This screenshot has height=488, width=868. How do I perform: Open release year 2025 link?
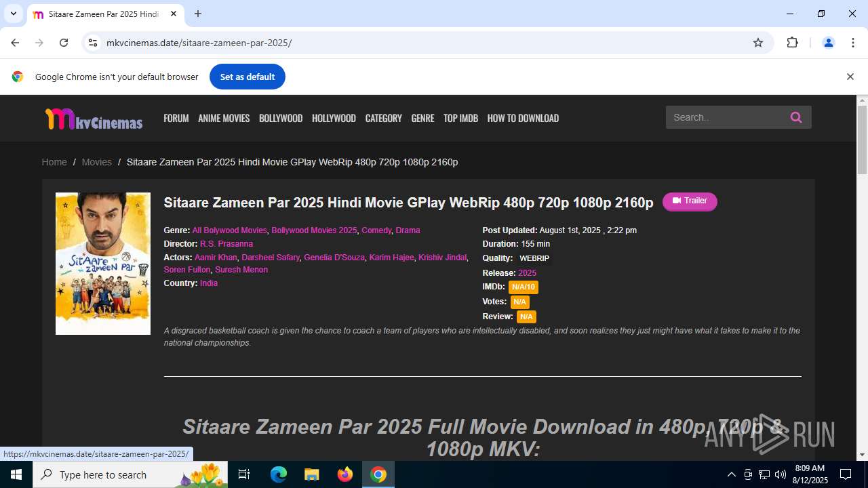point(527,273)
